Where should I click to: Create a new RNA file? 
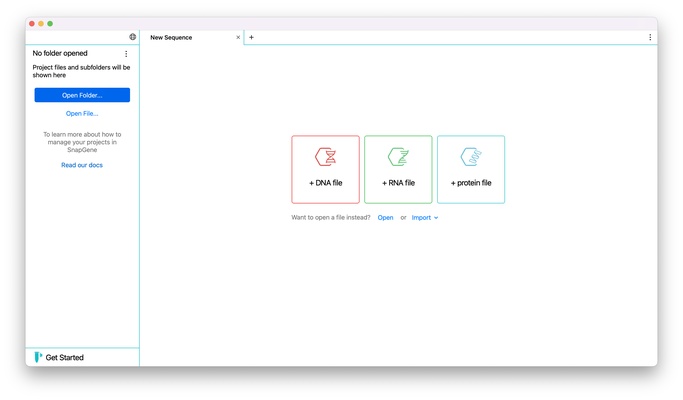pos(398,169)
